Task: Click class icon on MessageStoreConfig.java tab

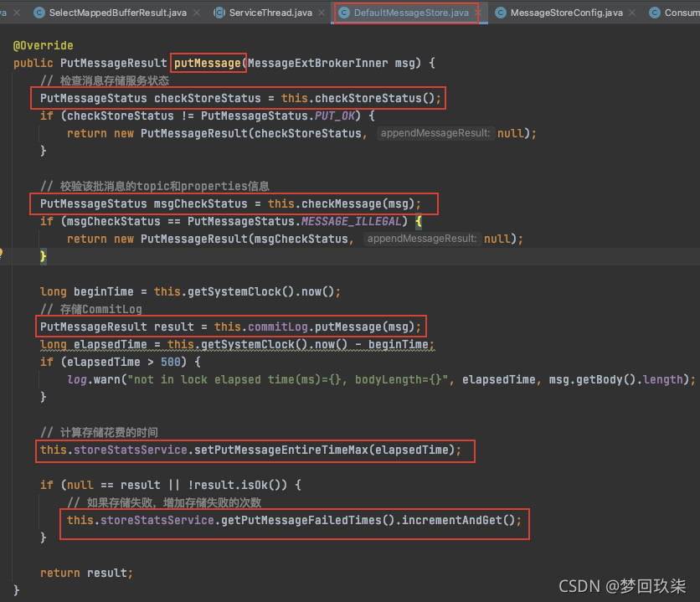Action: [x=501, y=13]
